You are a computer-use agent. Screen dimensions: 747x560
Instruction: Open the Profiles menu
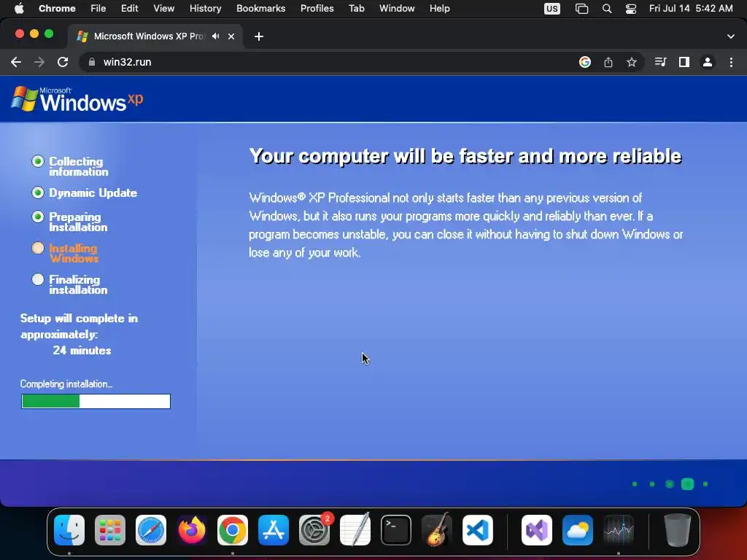click(317, 9)
